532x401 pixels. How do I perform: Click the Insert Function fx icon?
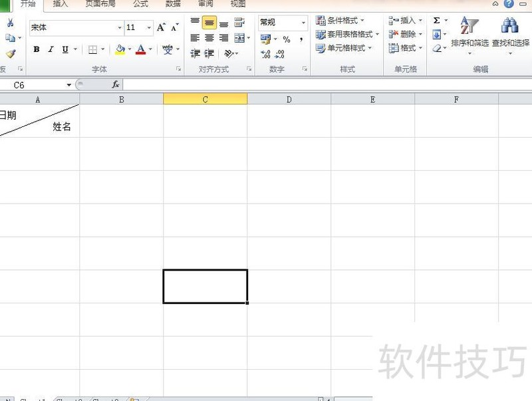point(115,84)
